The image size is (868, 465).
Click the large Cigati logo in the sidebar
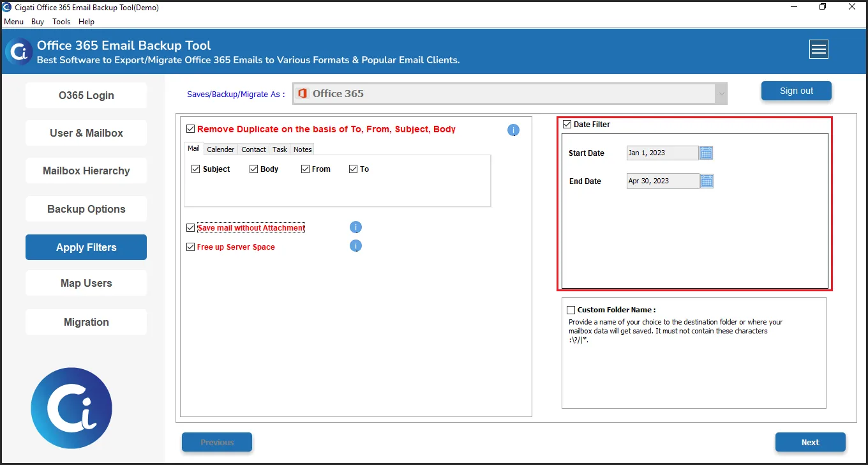(71, 408)
